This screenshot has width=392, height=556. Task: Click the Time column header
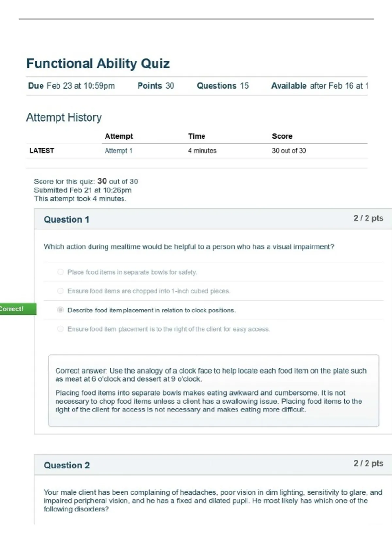pos(197,136)
